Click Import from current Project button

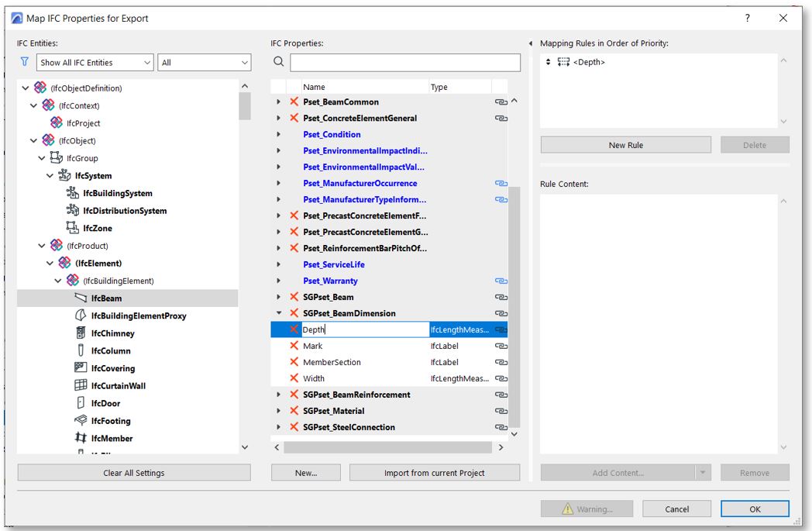point(434,473)
